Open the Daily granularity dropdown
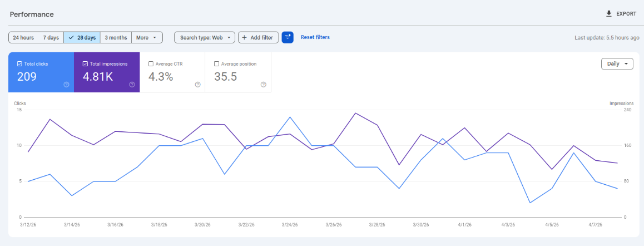This screenshot has width=644, height=246. point(617,64)
